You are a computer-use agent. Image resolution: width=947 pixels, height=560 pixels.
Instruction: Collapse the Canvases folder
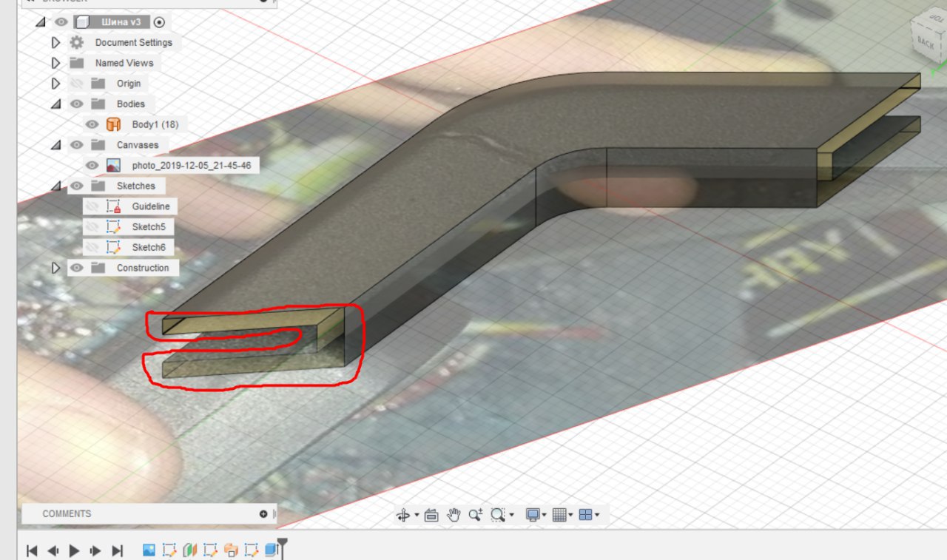pyautogui.click(x=55, y=146)
